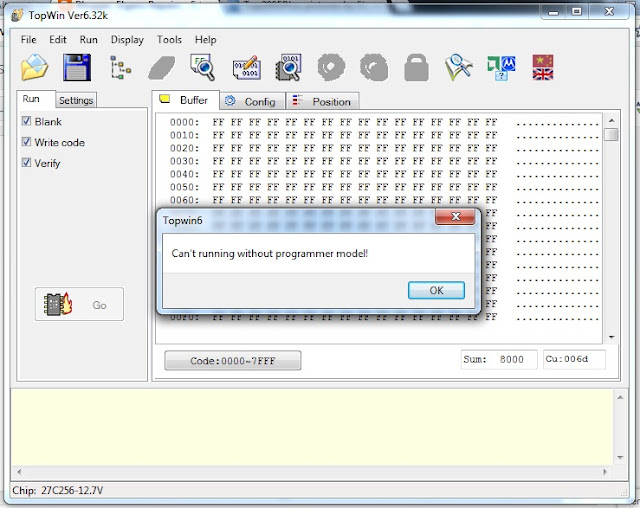Viewport: 640px width, 508px height.
Task: Close the Topwin6 error dialog
Action: pos(455,217)
